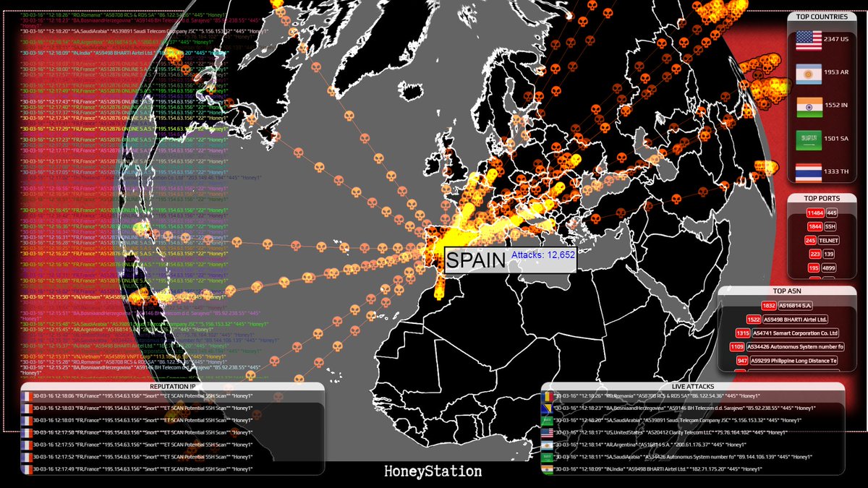Click the 'SSH' port label in Top Ports
Image resolution: width=868 pixels, height=488 pixels.
(830, 226)
